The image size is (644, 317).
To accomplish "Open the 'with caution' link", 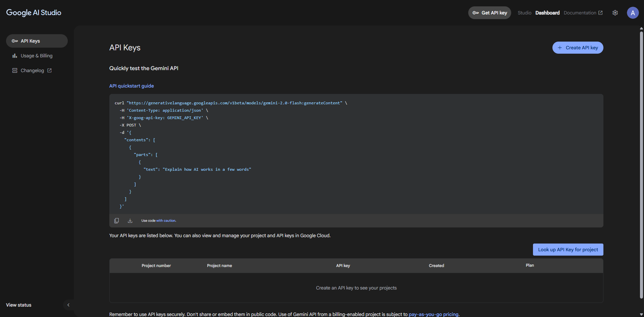I will [x=166, y=221].
